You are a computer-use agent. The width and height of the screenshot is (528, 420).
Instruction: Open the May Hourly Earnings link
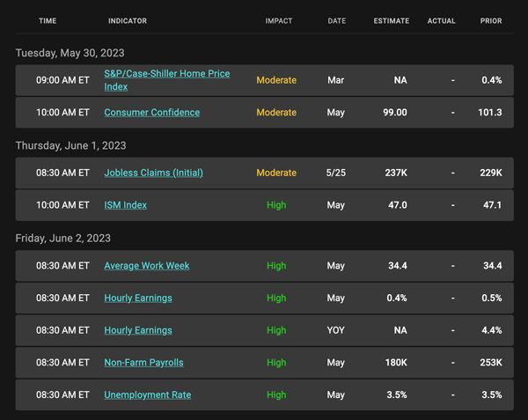[138, 298]
